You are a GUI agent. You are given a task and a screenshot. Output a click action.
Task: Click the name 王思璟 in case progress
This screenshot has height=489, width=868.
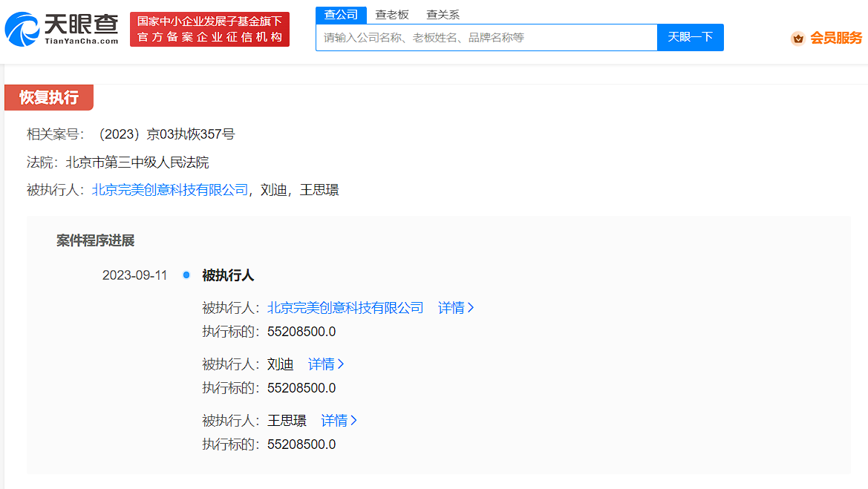[x=287, y=421]
